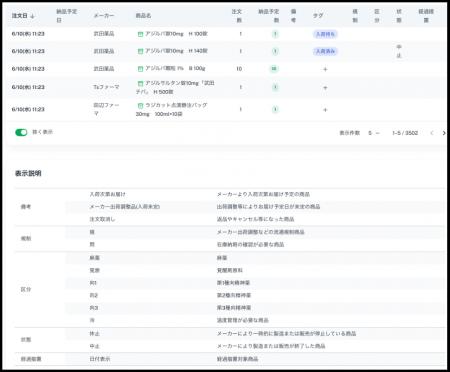450x372 pixels.
Task: Click legend entry 向3
Action: click(x=94, y=308)
